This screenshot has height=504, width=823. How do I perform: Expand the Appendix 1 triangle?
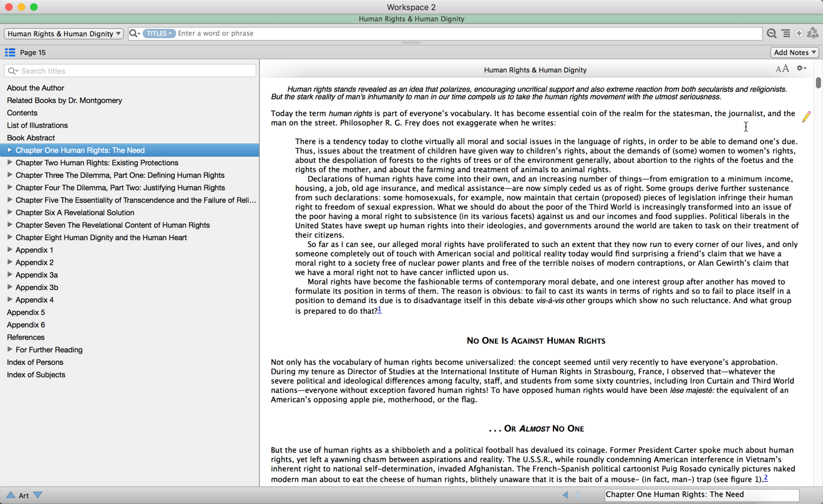tap(9, 250)
